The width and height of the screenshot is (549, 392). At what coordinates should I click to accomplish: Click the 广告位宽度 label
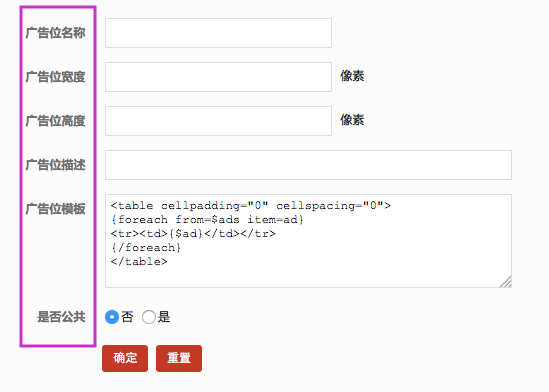pyautogui.click(x=55, y=77)
